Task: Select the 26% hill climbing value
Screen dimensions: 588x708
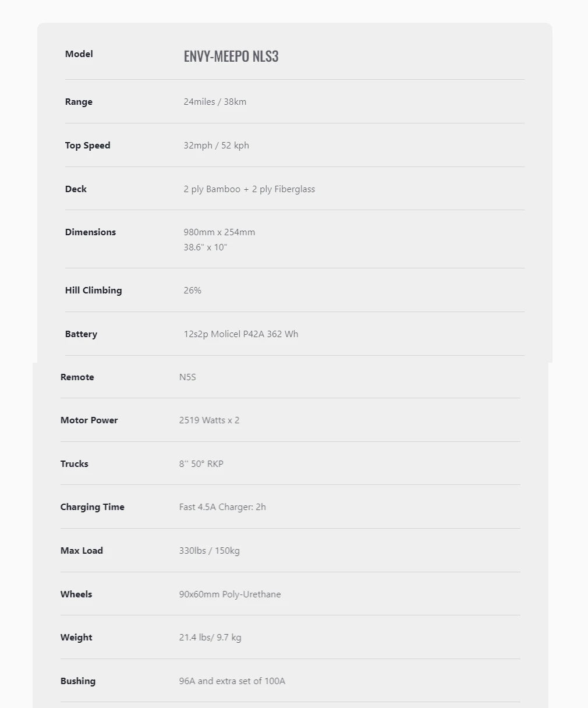Action: [x=192, y=290]
